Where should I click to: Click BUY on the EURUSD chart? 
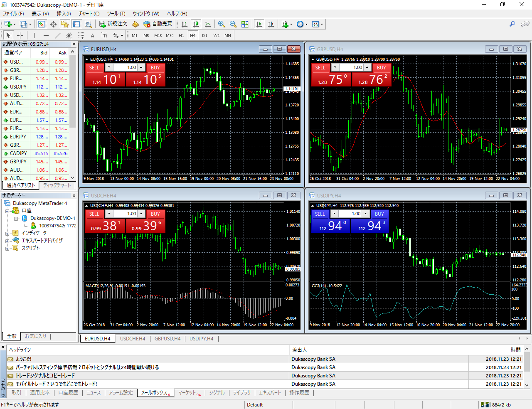click(x=155, y=68)
